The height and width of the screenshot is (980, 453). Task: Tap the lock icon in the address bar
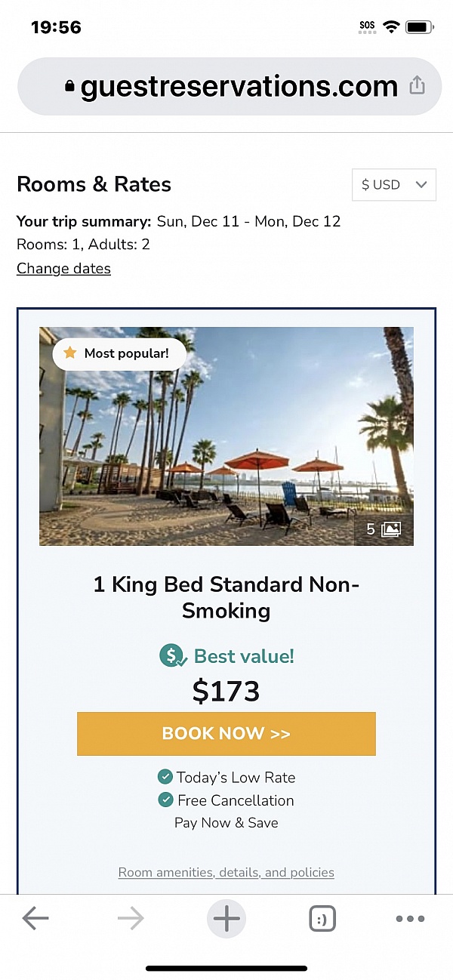point(69,85)
